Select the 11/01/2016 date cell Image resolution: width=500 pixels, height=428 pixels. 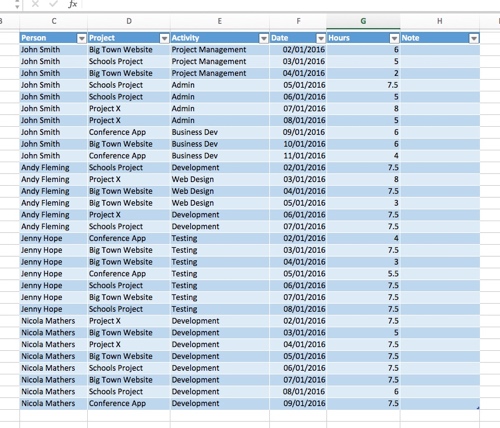(298, 156)
